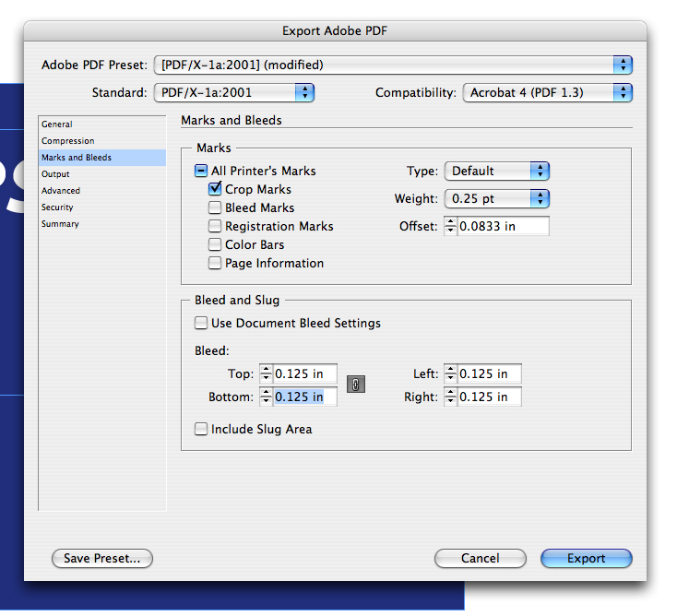Open the Standard dropdown

click(234, 93)
